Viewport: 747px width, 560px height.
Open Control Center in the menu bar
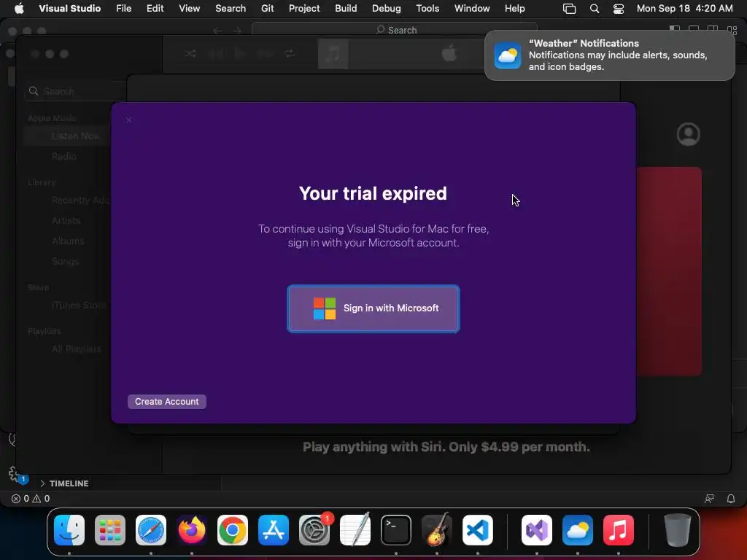coord(619,9)
